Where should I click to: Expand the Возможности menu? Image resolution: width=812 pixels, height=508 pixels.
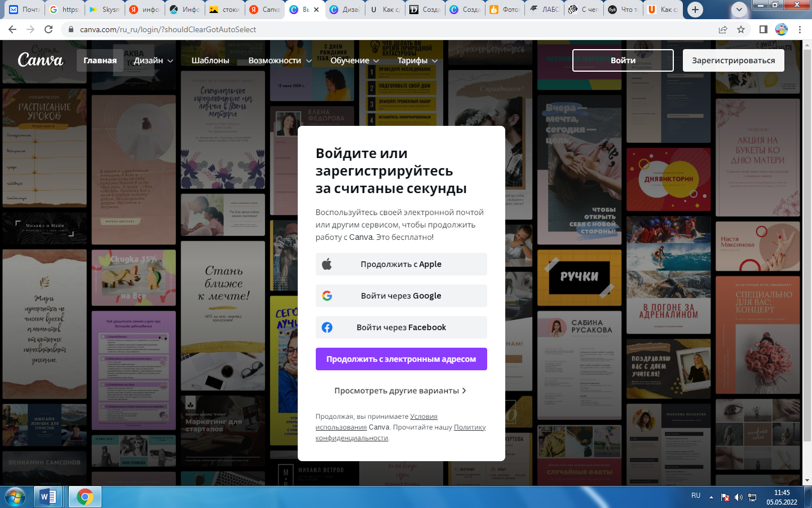point(280,60)
